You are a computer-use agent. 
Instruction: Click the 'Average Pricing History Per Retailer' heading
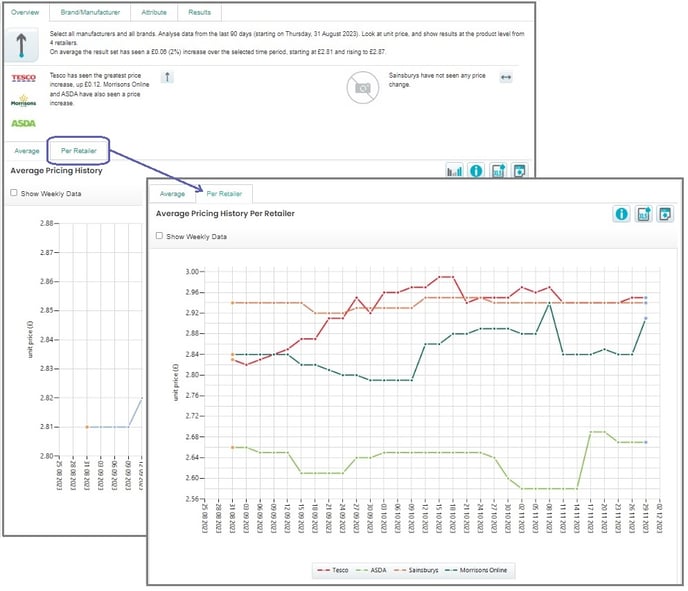[225, 214]
